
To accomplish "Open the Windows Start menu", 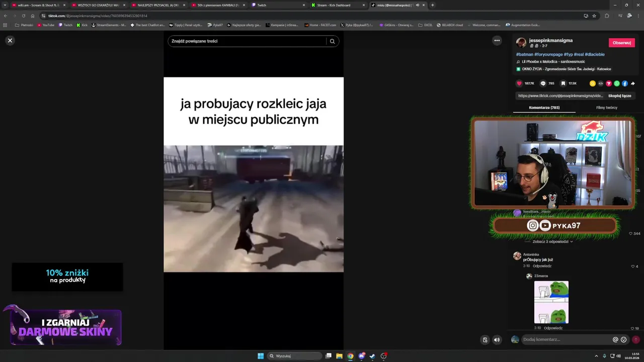I will pyautogui.click(x=261, y=356).
